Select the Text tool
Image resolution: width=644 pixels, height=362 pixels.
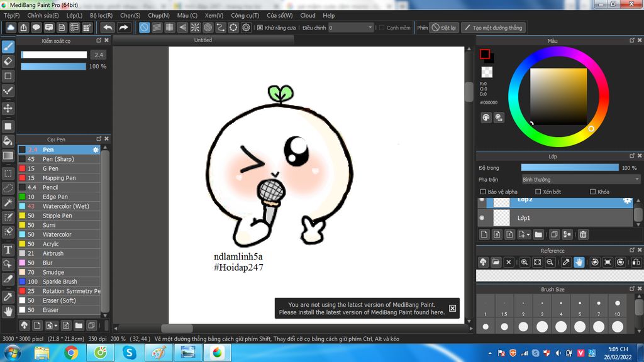(8, 250)
